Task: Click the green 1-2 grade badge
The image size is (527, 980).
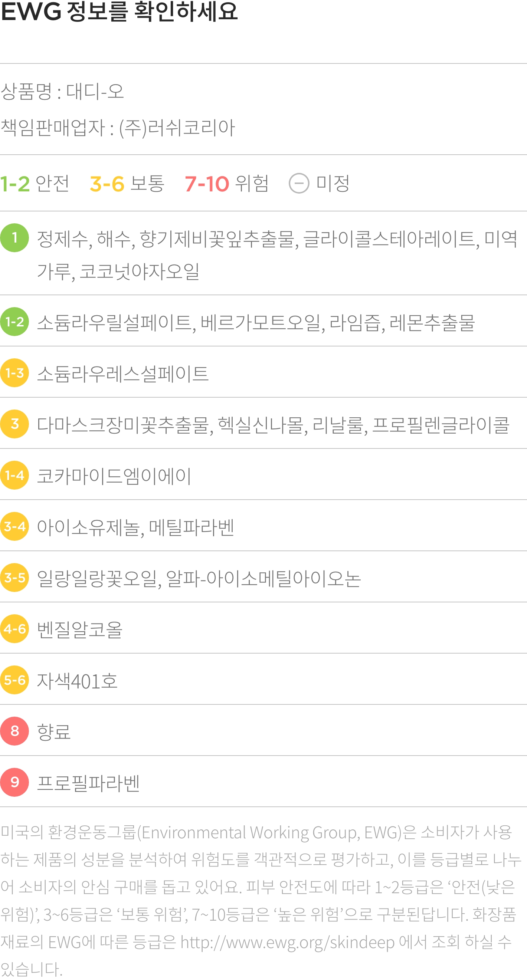Action: [x=14, y=322]
